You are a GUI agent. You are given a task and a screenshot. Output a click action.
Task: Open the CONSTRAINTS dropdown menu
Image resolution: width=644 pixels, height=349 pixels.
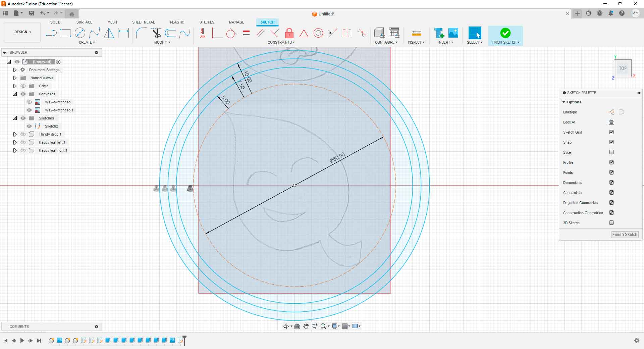281,42
